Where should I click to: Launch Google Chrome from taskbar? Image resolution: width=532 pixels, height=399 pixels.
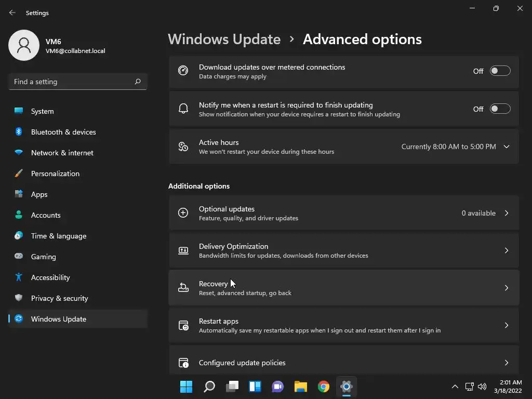(x=323, y=387)
